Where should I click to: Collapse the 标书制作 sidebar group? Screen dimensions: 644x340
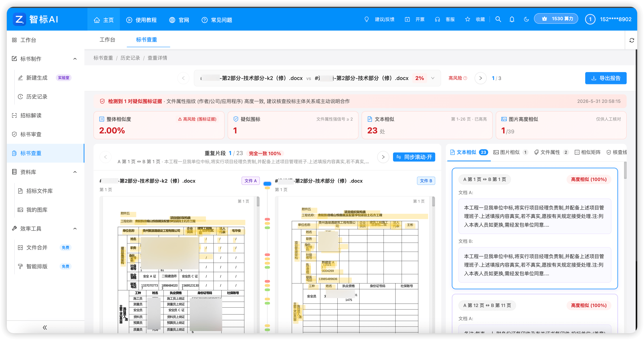[75, 59]
